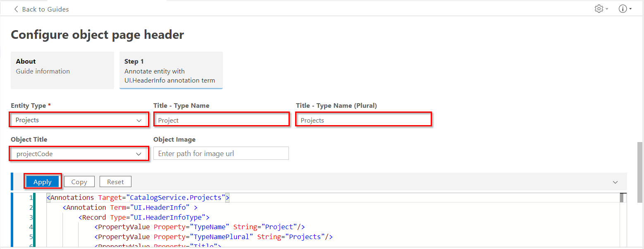644x249 pixels.
Task: Select the Step 1 tab
Action: point(171,70)
